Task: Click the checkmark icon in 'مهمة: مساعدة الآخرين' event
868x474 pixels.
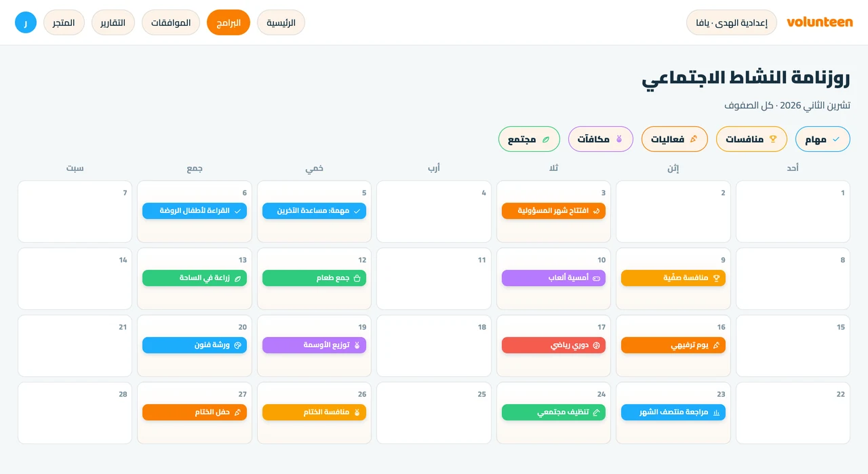Action: (357, 211)
